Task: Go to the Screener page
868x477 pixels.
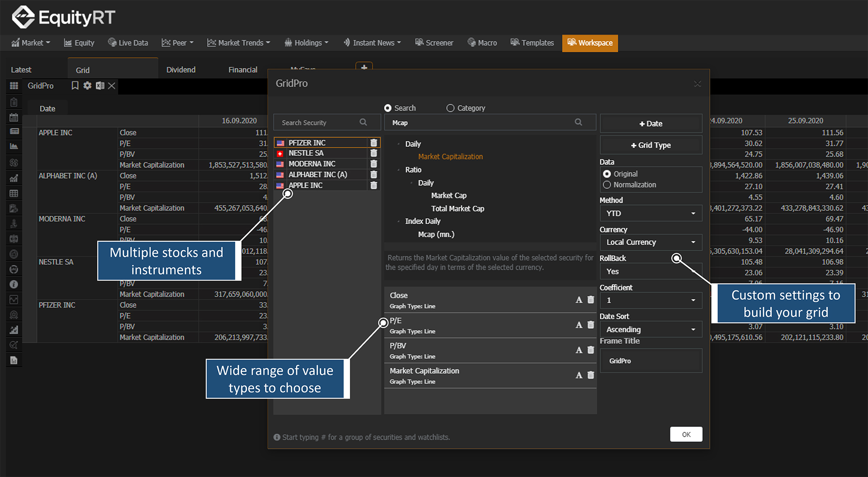Action: click(x=434, y=43)
